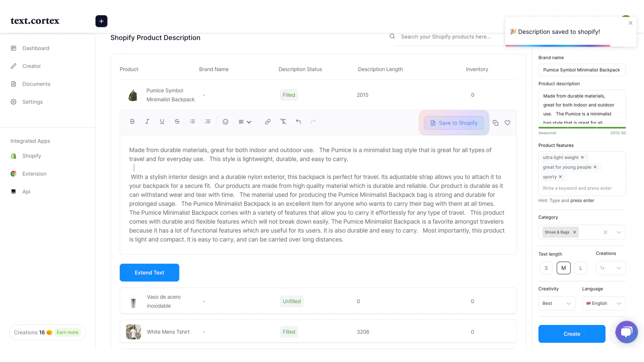Apply italic formatting to text
The width and height of the screenshot is (644, 362).
(147, 121)
